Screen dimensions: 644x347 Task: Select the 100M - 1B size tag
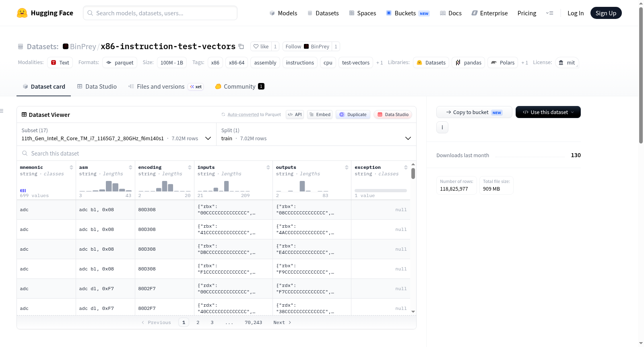click(x=171, y=62)
